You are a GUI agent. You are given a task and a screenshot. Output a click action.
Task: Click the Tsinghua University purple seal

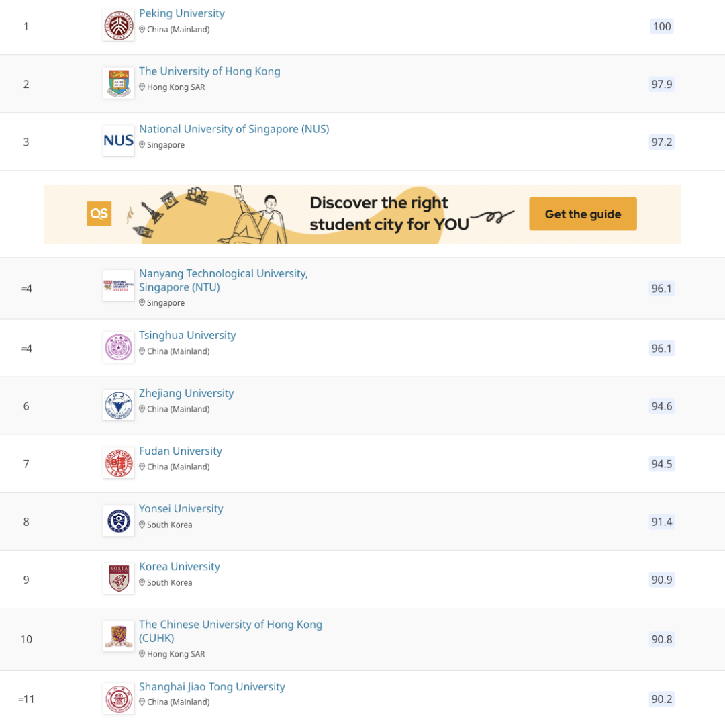click(118, 347)
